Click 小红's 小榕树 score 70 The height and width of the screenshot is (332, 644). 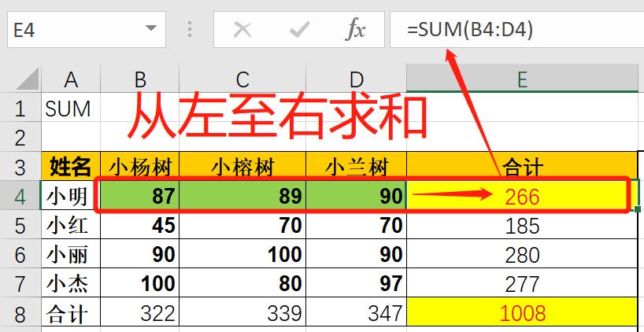(242, 225)
